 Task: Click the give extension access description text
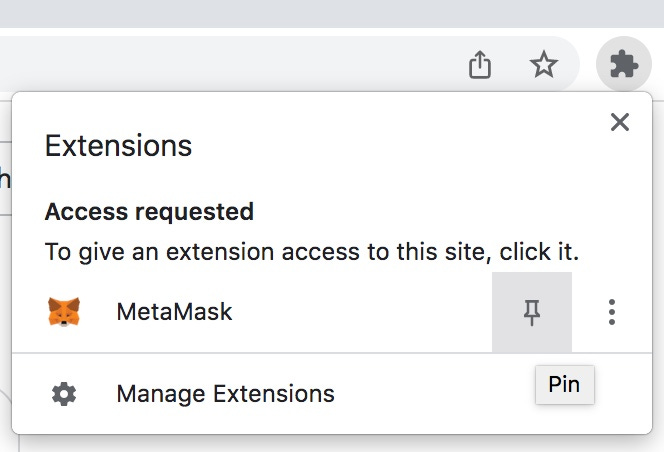tap(312, 252)
